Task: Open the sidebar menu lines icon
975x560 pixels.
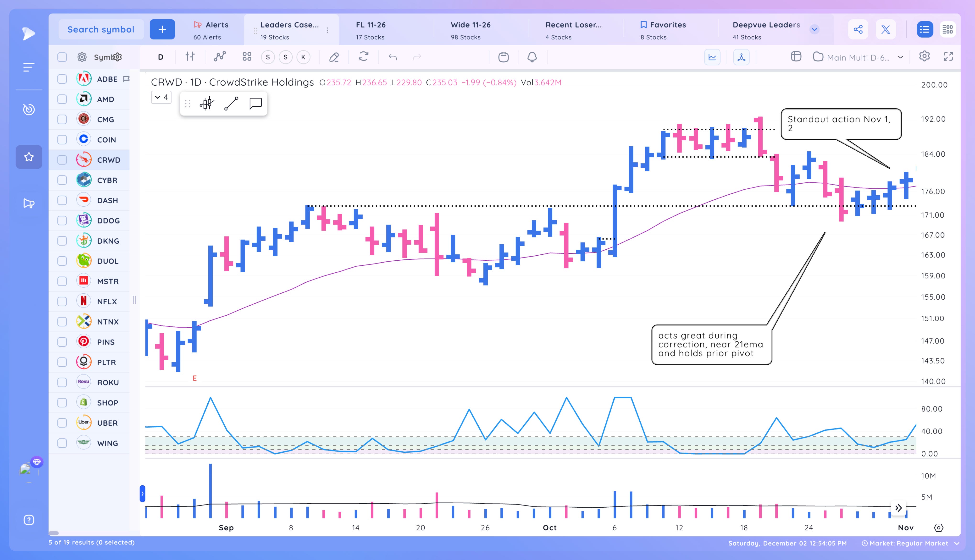Action: [x=28, y=67]
